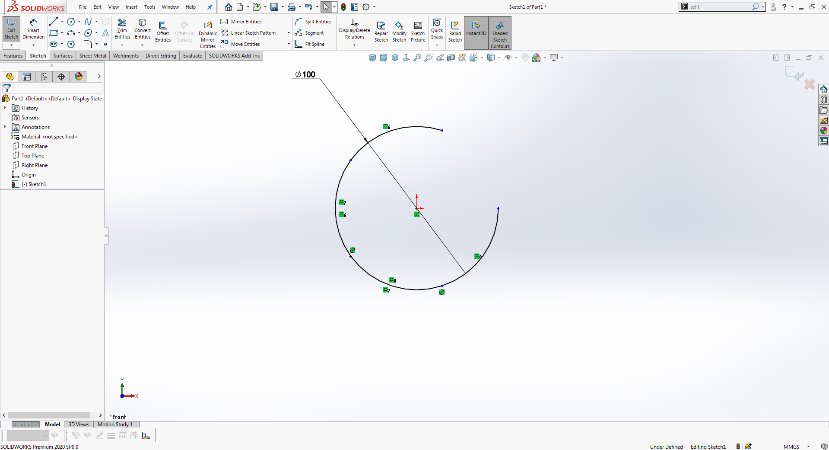The width and height of the screenshot is (829, 450).
Task: Switch to the Sheet Metal tab
Action: pyautogui.click(x=92, y=56)
